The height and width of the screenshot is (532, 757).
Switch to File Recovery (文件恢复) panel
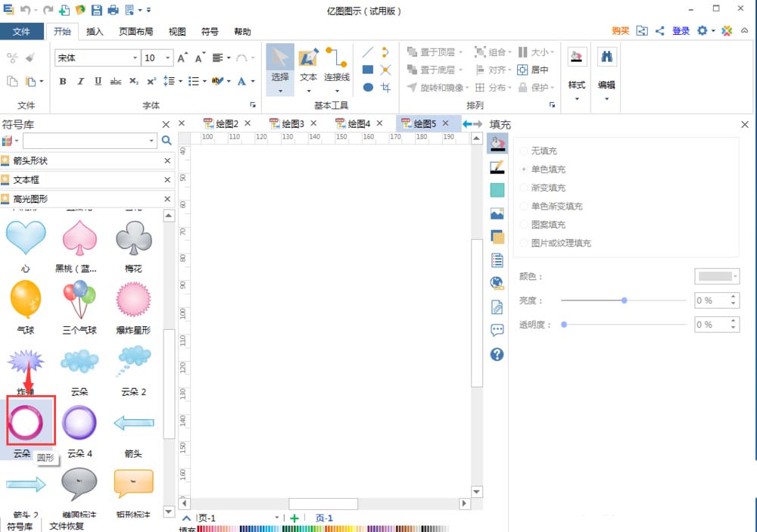click(67, 526)
